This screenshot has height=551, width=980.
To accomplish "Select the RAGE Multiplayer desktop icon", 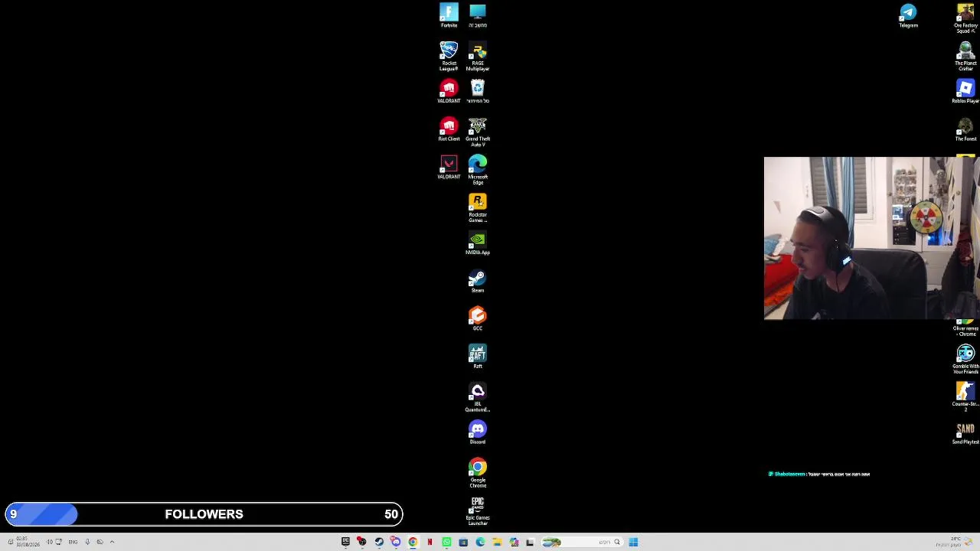I will [x=477, y=56].
